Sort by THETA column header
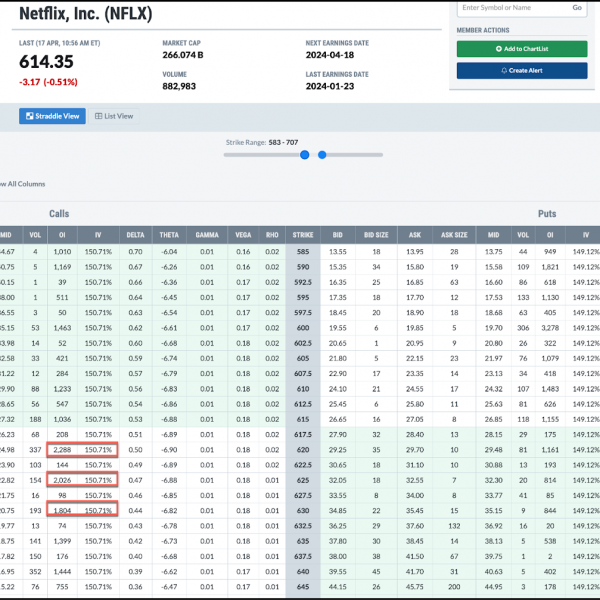The width and height of the screenshot is (600, 600). tap(169, 235)
